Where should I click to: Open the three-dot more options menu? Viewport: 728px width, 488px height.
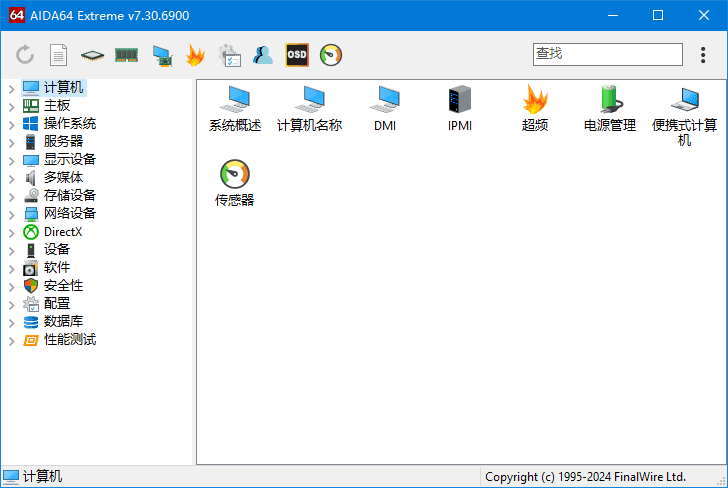coord(703,55)
